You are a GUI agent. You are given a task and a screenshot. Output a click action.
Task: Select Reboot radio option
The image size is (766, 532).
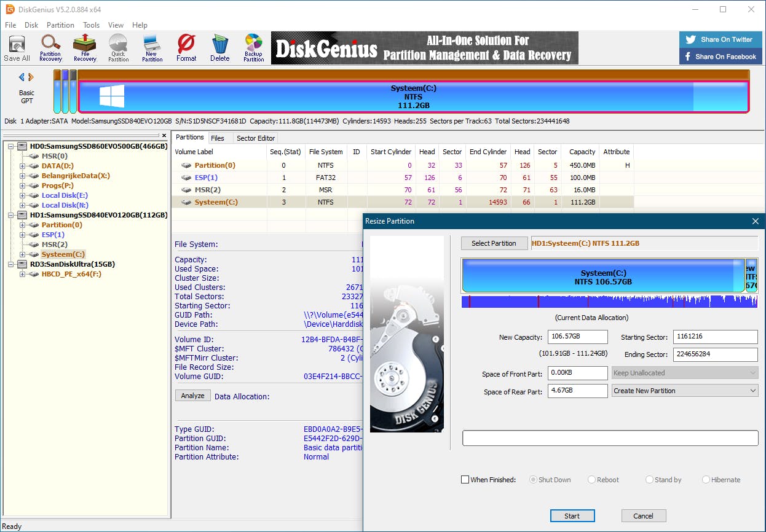click(591, 480)
